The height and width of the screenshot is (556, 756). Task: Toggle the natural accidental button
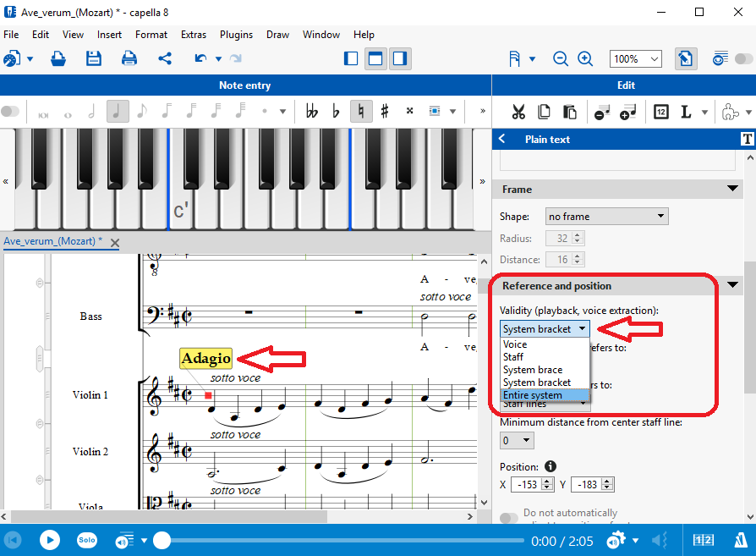[x=360, y=112]
